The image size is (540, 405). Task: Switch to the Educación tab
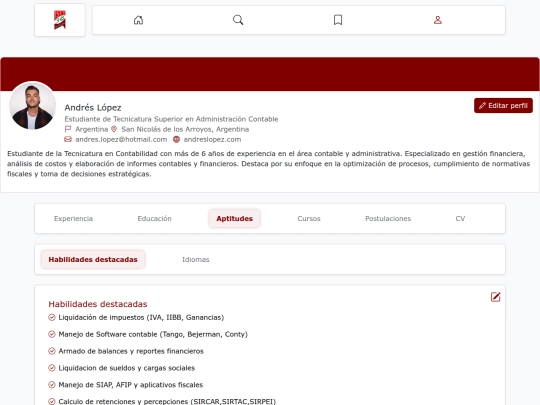tap(154, 219)
